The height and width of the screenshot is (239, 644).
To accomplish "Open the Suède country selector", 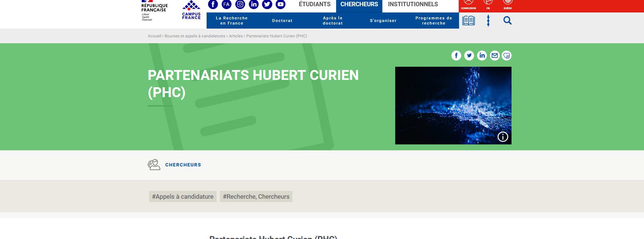I will (507, 5).
